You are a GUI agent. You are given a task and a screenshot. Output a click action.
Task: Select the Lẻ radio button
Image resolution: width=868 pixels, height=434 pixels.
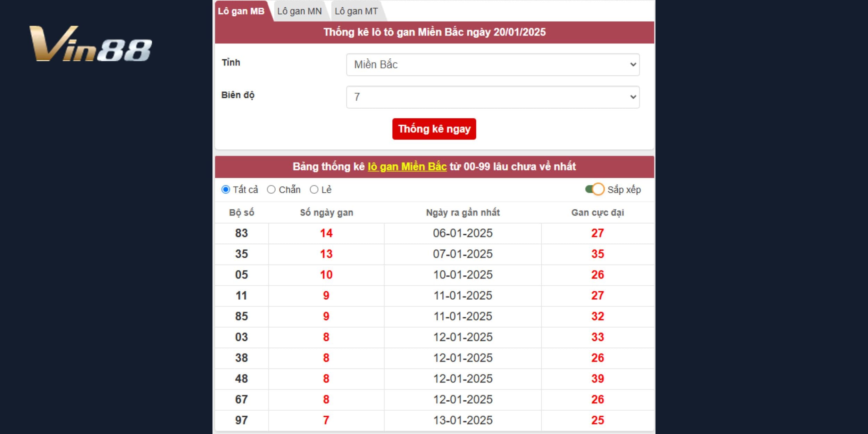coord(314,190)
